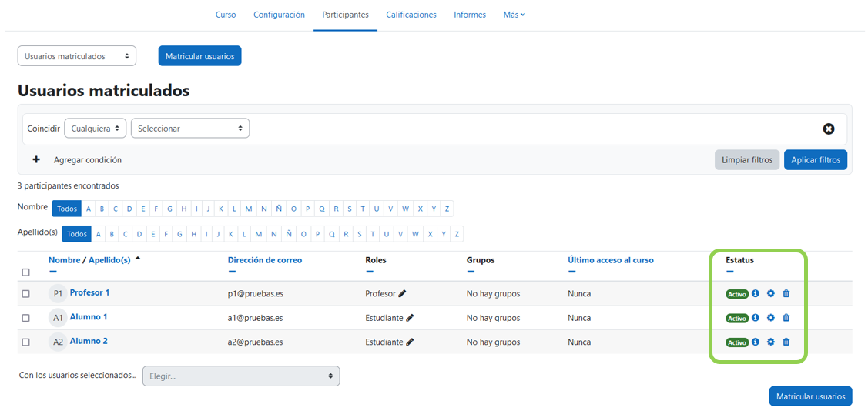Open the Alumno 1 profile link
This screenshot has width=868, height=411.
[x=89, y=317]
